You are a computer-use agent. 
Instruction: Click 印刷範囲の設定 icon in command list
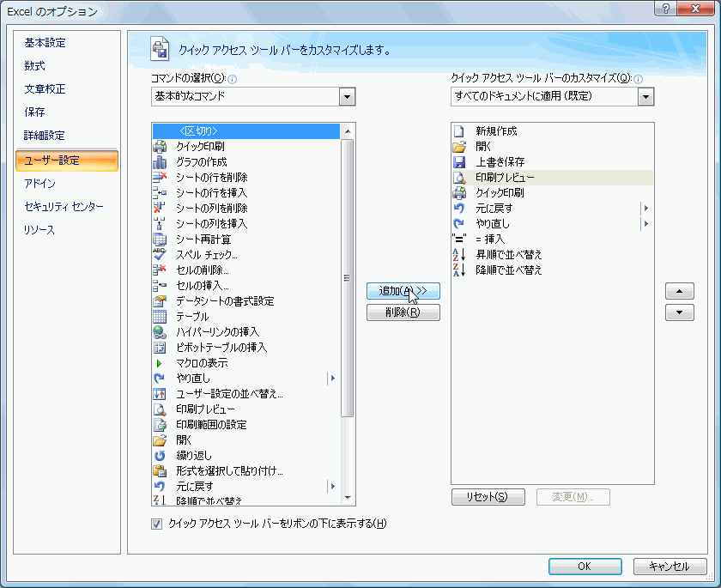pos(160,425)
